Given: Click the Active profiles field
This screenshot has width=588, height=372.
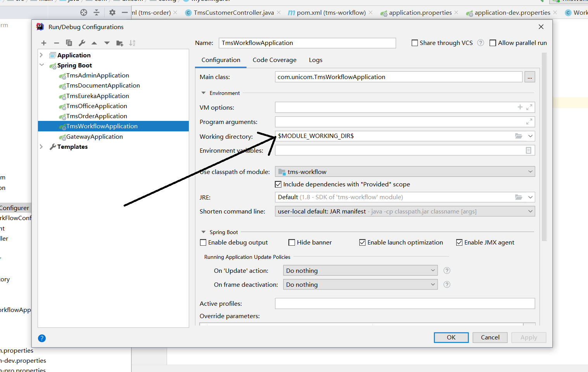Looking at the screenshot, I should (405, 303).
